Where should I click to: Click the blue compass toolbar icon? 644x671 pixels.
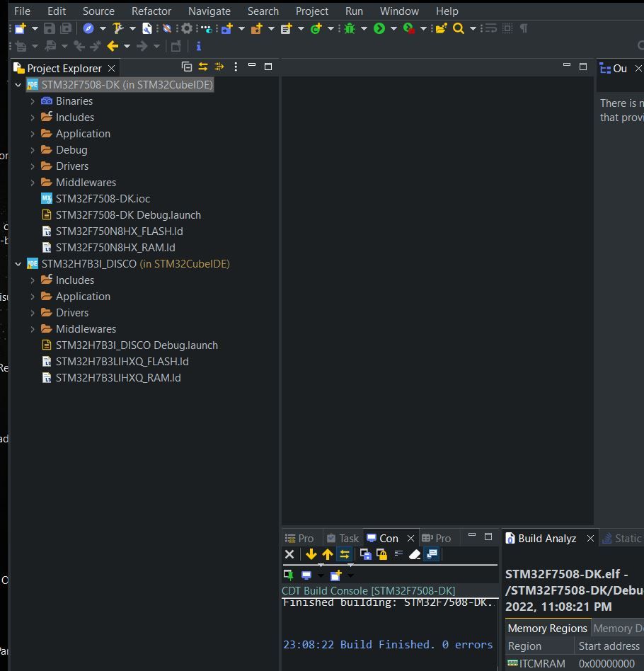point(88,29)
